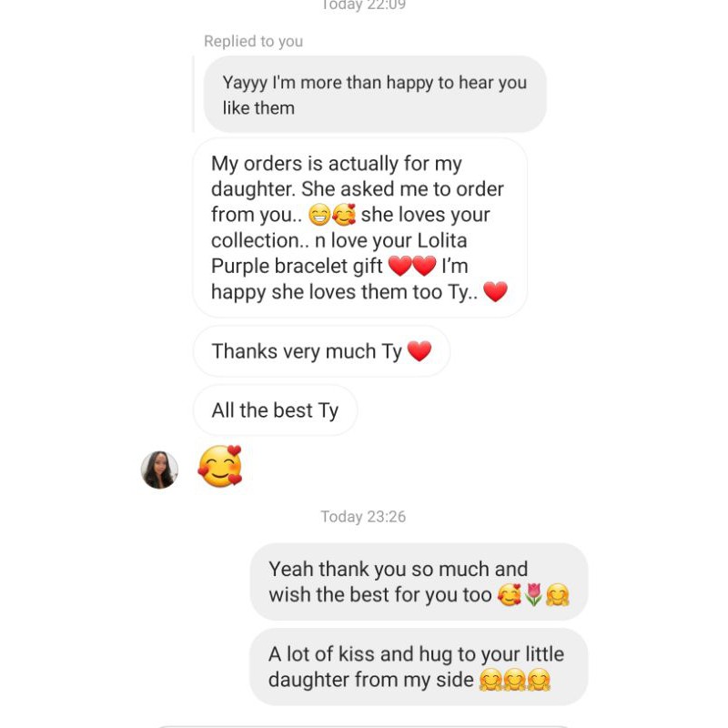Tap the large smiling hearts emoji message

pyautogui.click(x=220, y=466)
